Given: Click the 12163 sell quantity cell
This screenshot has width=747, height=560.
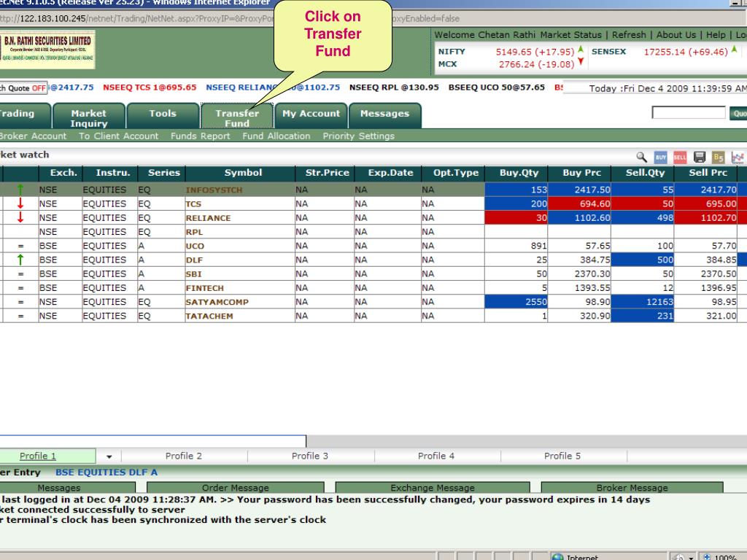Looking at the screenshot, I should coord(642,302).
